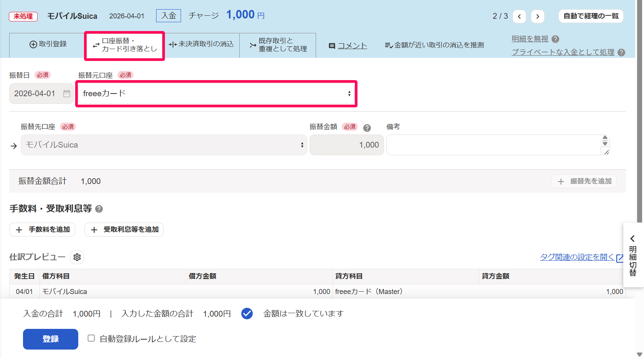Switch to 口座振替・カード引き落とし tab
The height and width of the screenshot is (358, 644).
tap(125, 45)
